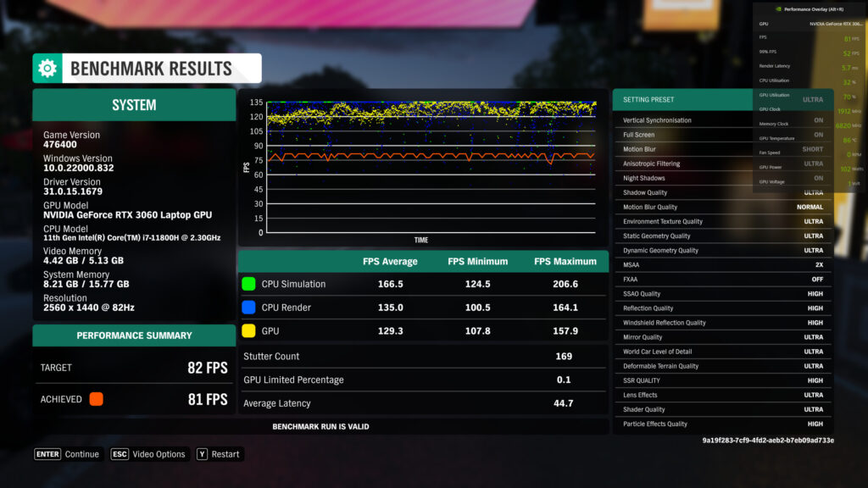Click the Reflection Quality row
Viewport: 868px width, 488px height.
pyautogui.click(x=723, y=308)
